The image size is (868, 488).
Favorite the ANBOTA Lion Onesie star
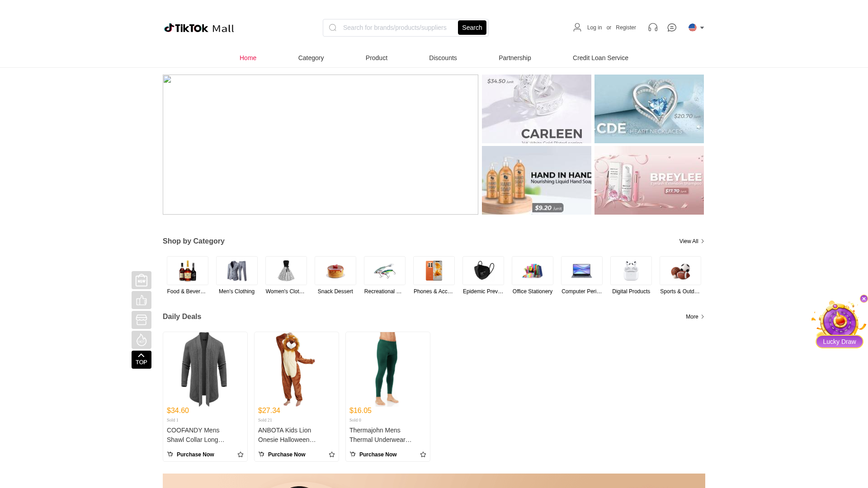tap(332, 455)
